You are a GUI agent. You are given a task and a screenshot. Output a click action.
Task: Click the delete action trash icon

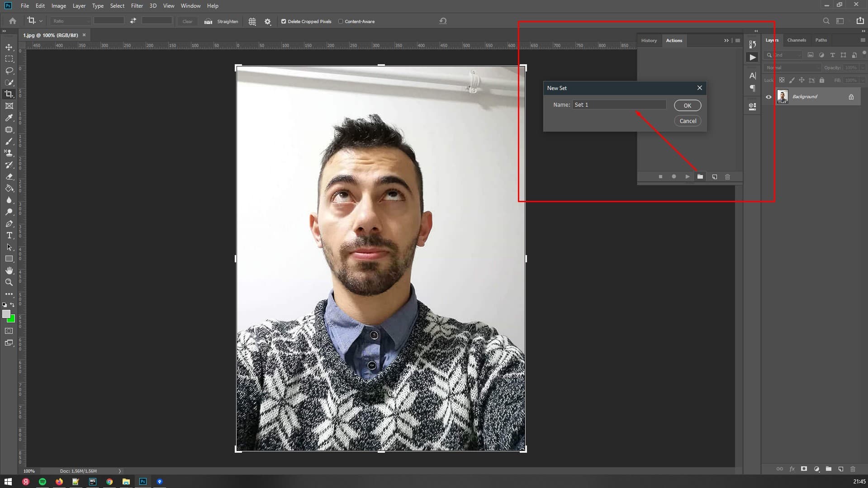[727, 177]
